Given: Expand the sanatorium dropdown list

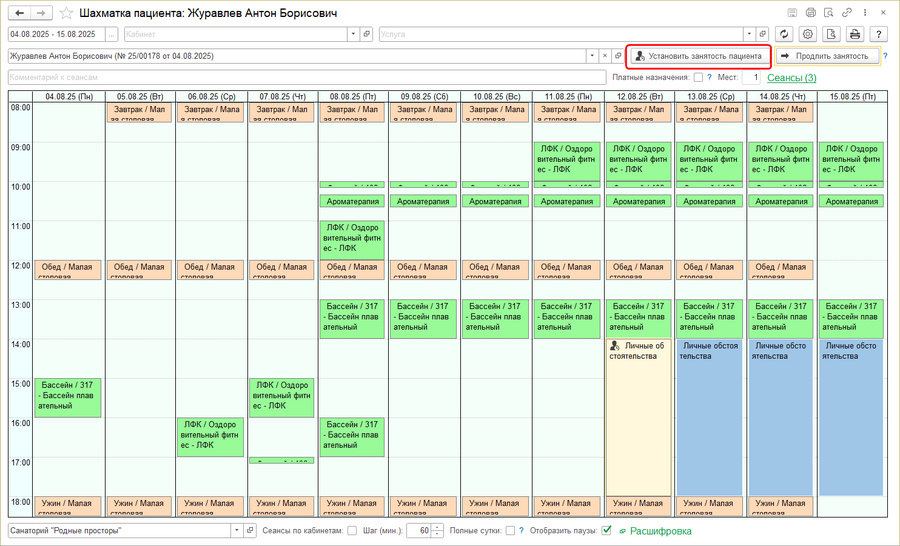Looking at the screenshot, I should pos(236,530).
